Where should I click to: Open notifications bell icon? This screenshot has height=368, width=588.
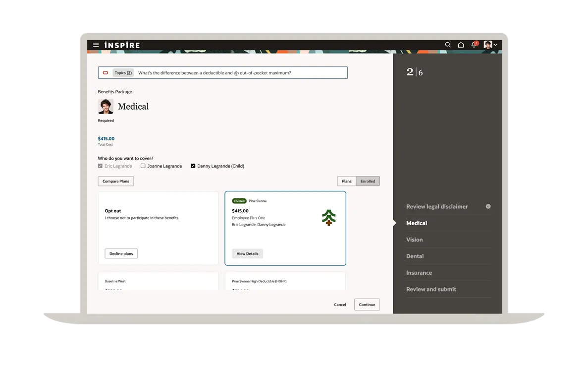[x=474, y=45]
